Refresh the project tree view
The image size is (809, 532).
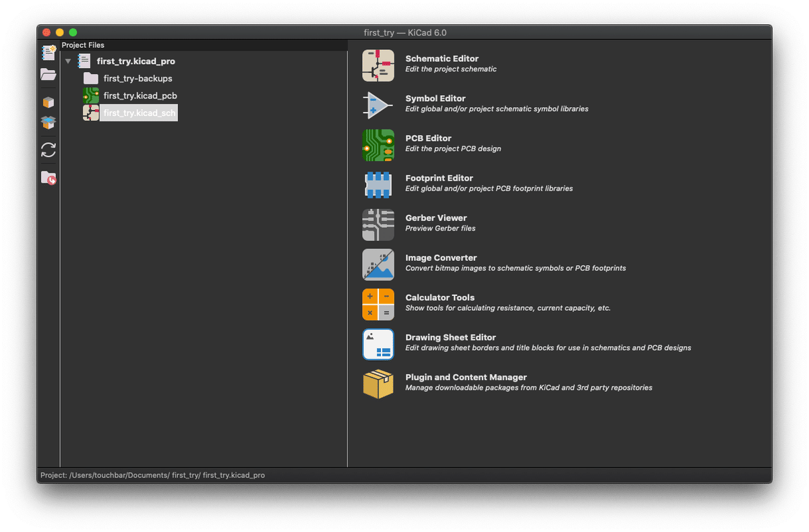(x=48, y=150)
